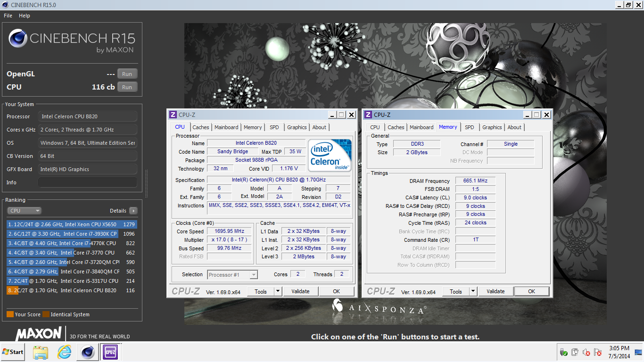The width and height of the screenshot is (644, 362).
Task: Switch to About tab in right CPU-Z
Action: pos(514,127)
